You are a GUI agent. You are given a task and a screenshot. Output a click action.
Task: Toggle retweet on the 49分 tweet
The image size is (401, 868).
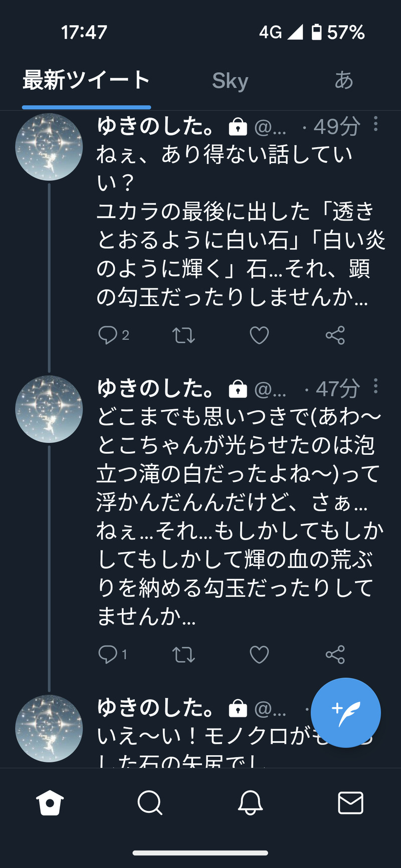[x=183, y=335]
